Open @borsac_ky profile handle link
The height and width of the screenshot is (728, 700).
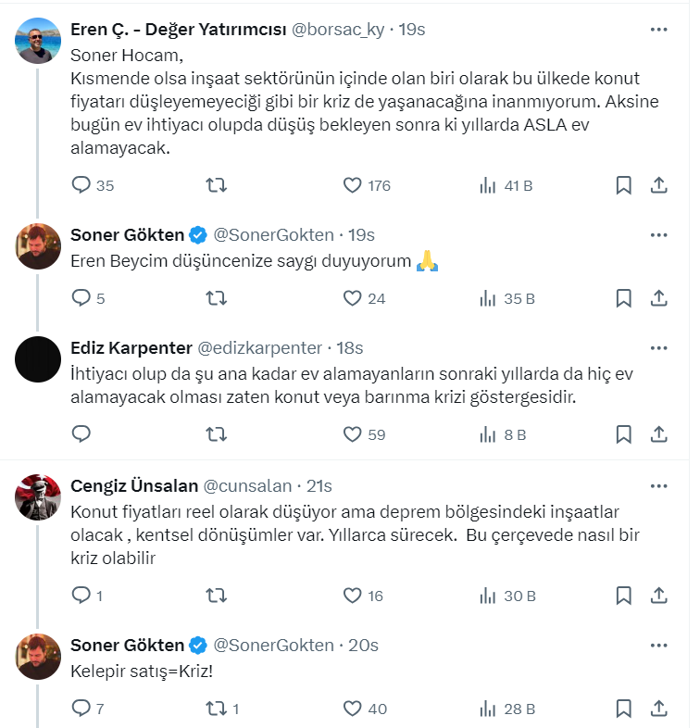338,30
